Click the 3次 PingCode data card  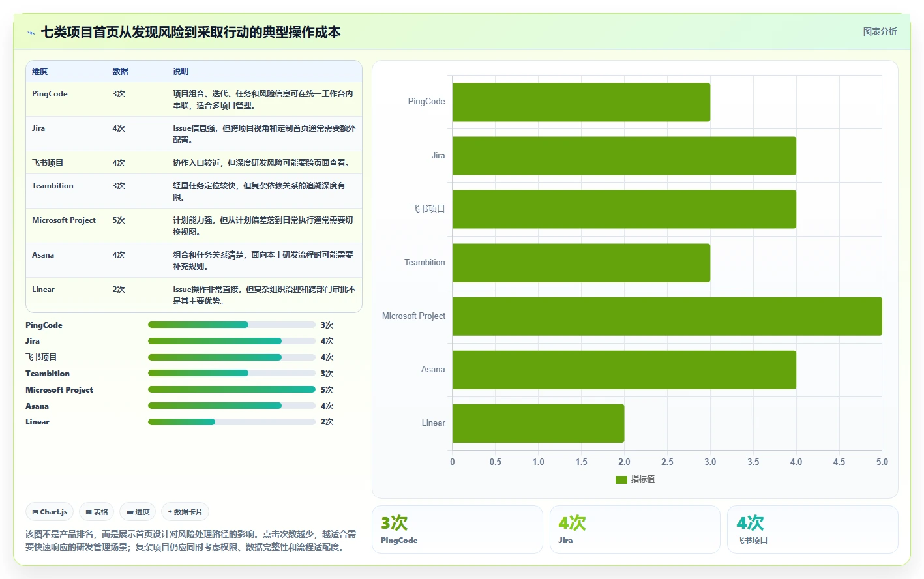point(457,529)
